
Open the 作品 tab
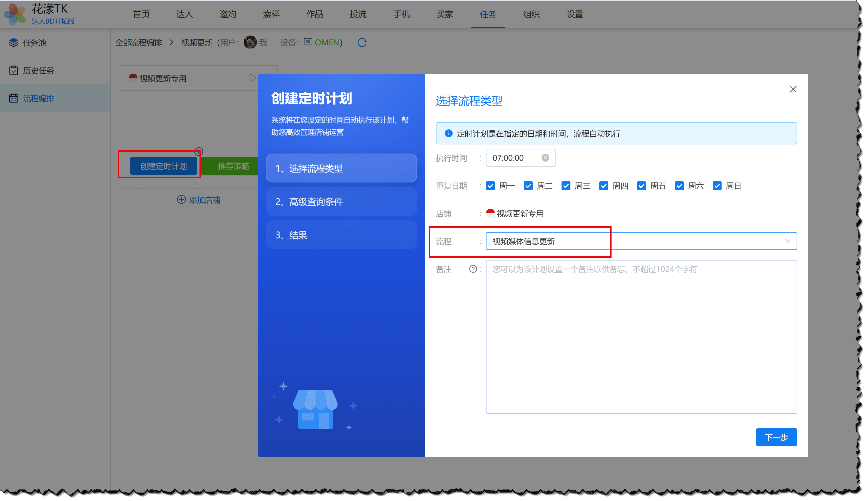click(x=315, y=14)
